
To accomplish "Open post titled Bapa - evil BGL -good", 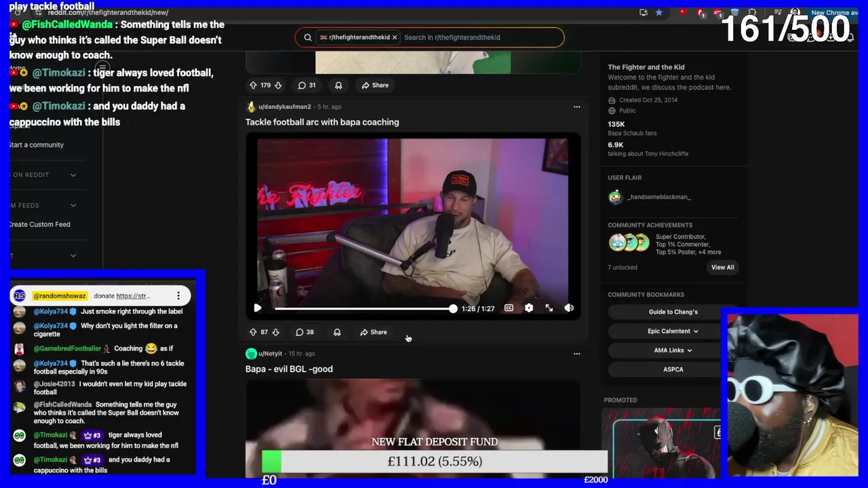I will [x=289, y=369].
